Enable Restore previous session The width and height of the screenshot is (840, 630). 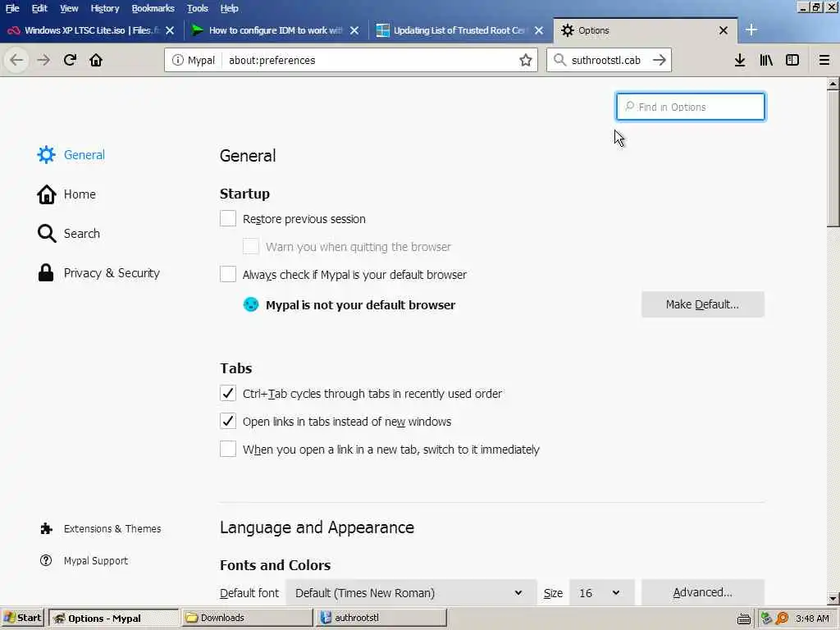pyautogui.click(x=228, y=218)
